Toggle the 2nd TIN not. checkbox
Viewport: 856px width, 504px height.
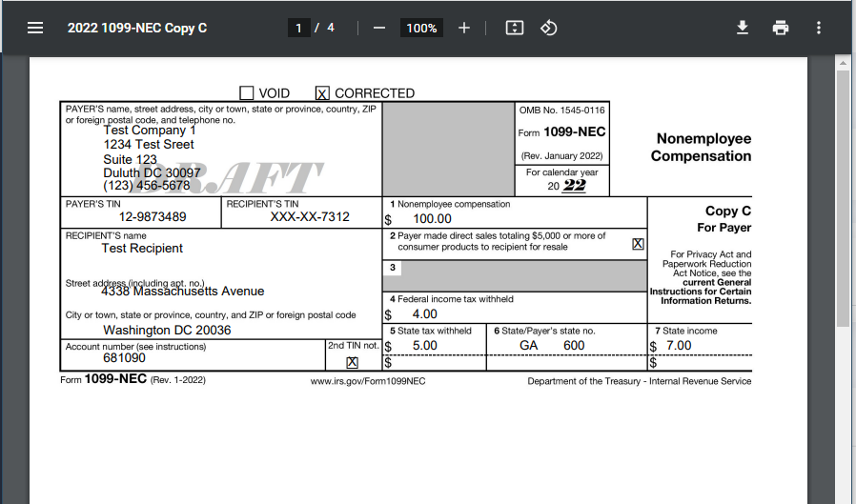point(352,362)
